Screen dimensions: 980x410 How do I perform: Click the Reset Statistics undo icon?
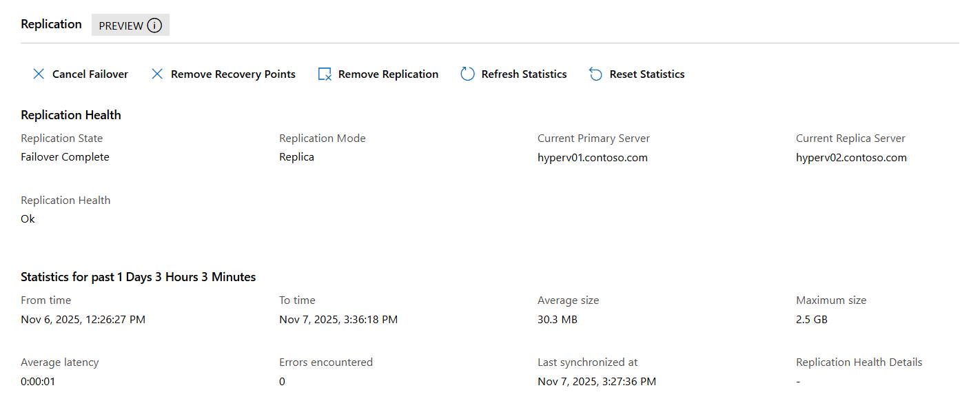coord(595,74)
